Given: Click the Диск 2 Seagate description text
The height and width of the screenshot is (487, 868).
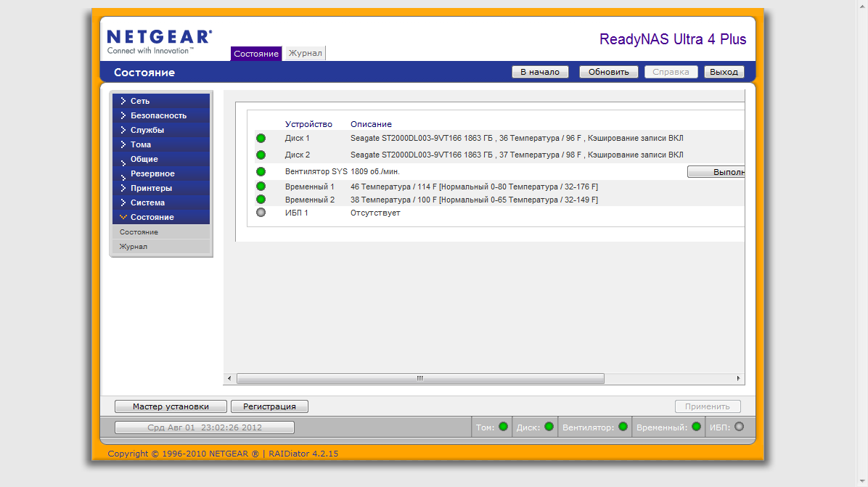Looking at the screenshot, I should (x=517, y=155).
